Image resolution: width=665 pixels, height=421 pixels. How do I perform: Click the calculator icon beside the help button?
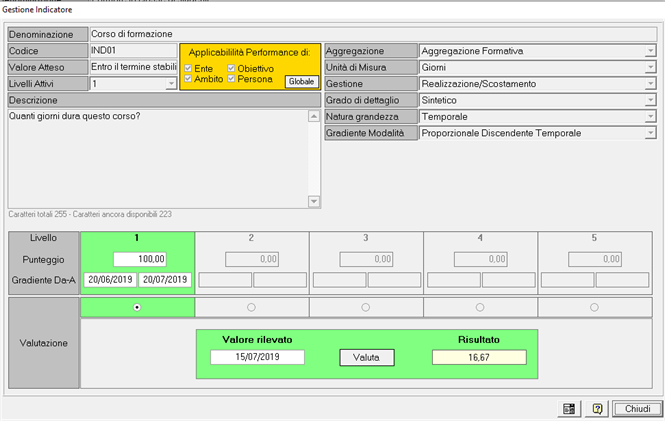pos(569,409)
